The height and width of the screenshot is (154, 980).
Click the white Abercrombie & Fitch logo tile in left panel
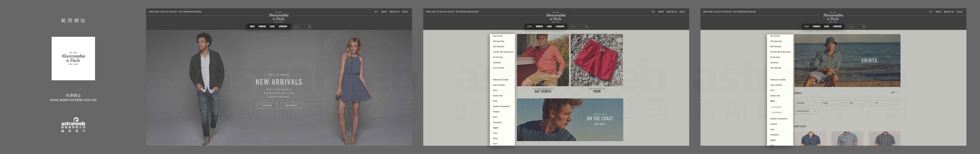point(73,58)
